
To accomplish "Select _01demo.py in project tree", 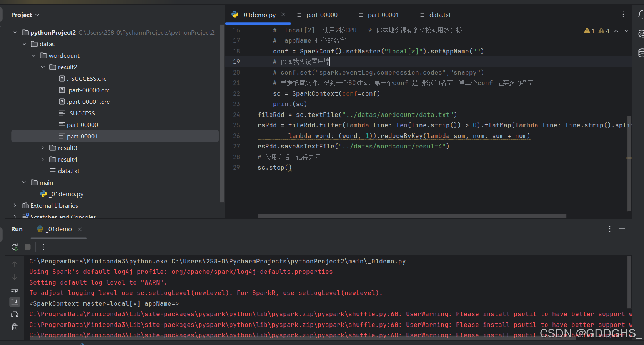I will (62, 194).
